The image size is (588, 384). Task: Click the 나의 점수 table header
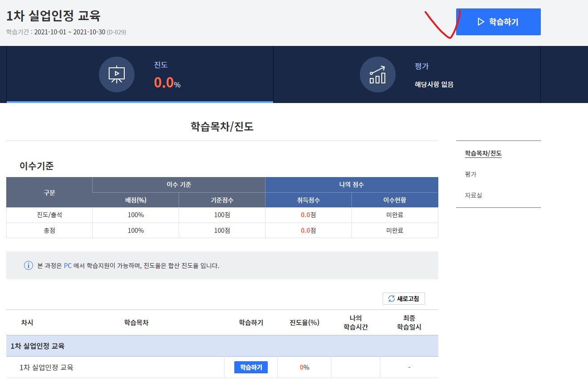click(351, 185)
